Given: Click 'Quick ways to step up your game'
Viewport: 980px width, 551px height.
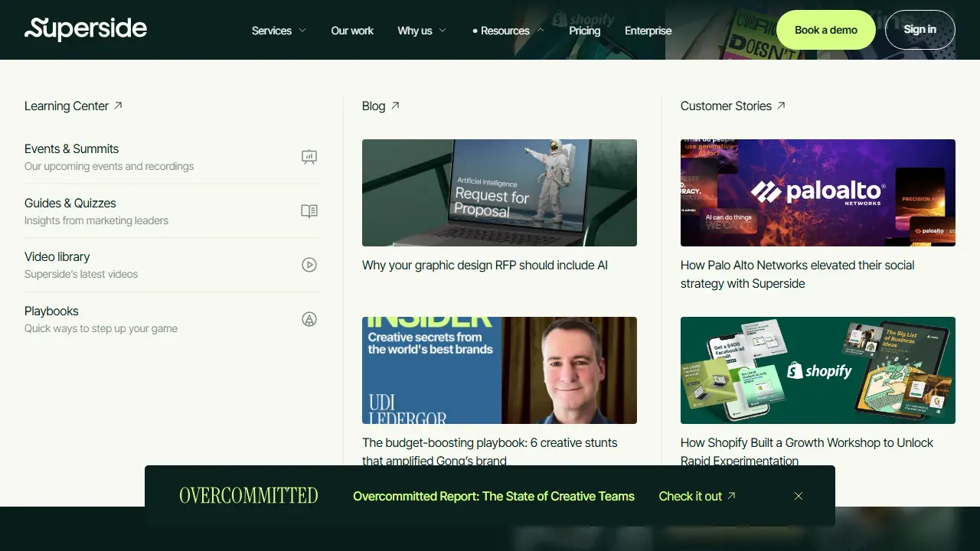Looking at the screenshot, I should pyautogui.click(x=101, y=328).
